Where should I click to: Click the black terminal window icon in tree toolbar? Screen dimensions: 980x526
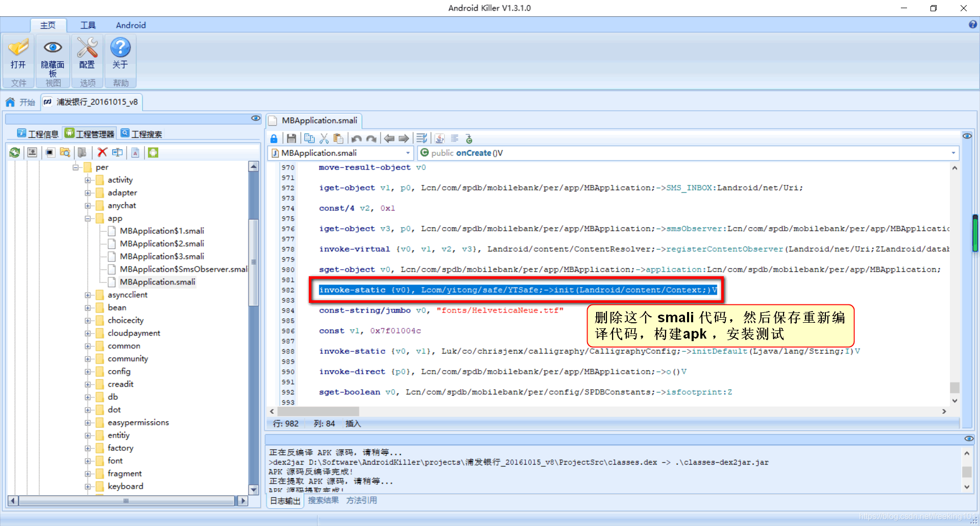point(50,152)
